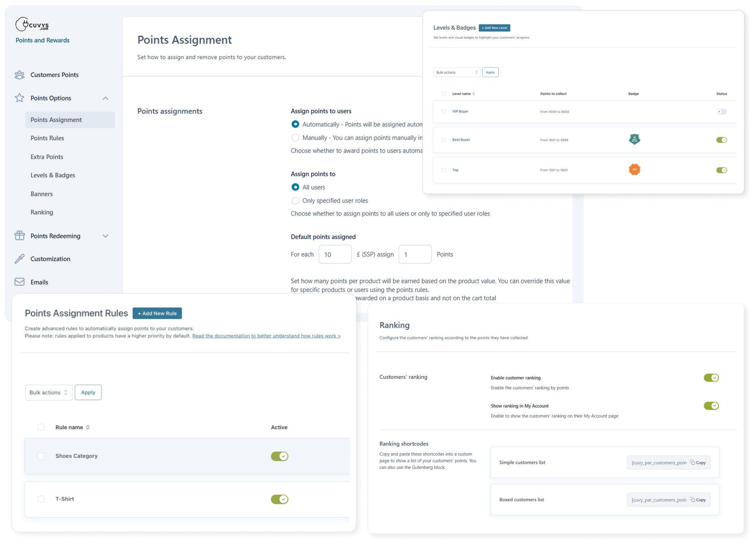Click the Top level orange badge

(634, 170)
